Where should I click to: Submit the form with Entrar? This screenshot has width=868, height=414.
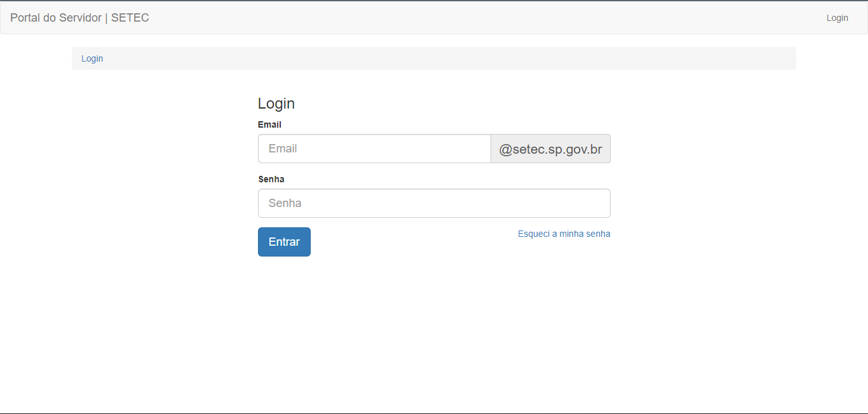click(x=284, y=242)
